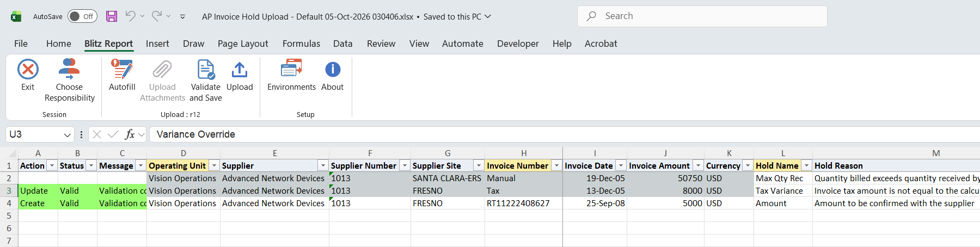Open the Currency filter dropdown

click(748, 165)
